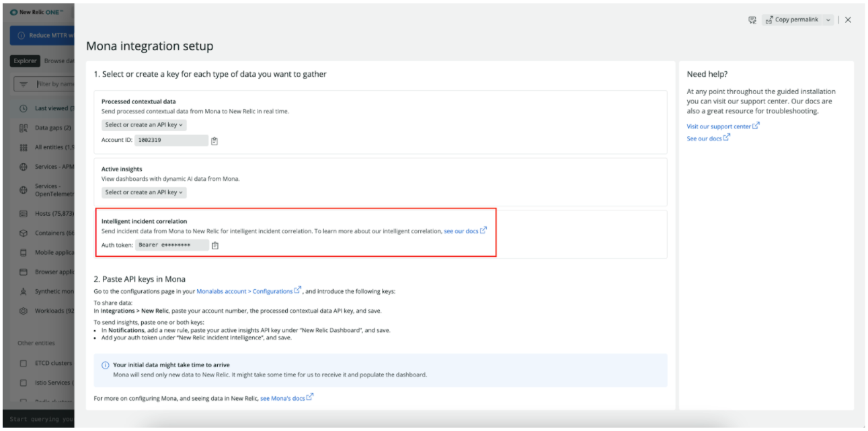Click the Need help? heading
Image resolution: width=868 pixels, height=431 pixels.
point(707,74)
